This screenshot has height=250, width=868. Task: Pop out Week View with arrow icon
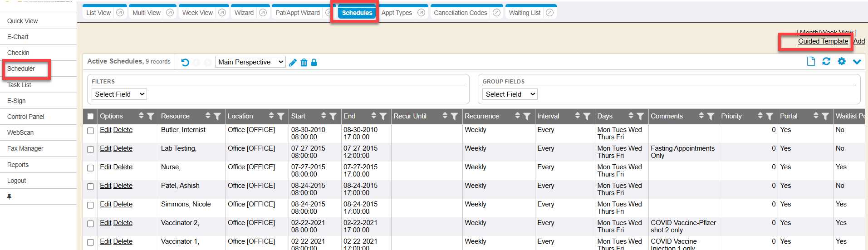[x=222, y=13]
